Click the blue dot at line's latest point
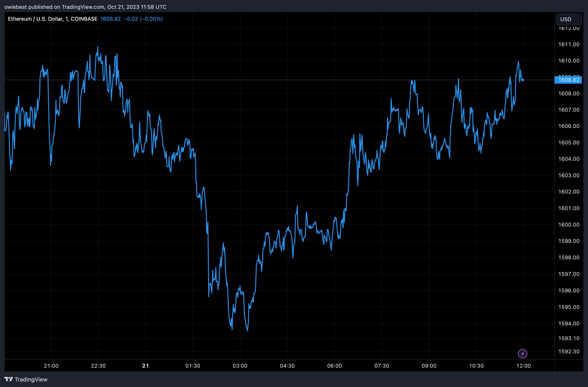This screenshot has height=387, width=588. click(x=523, y=80)
